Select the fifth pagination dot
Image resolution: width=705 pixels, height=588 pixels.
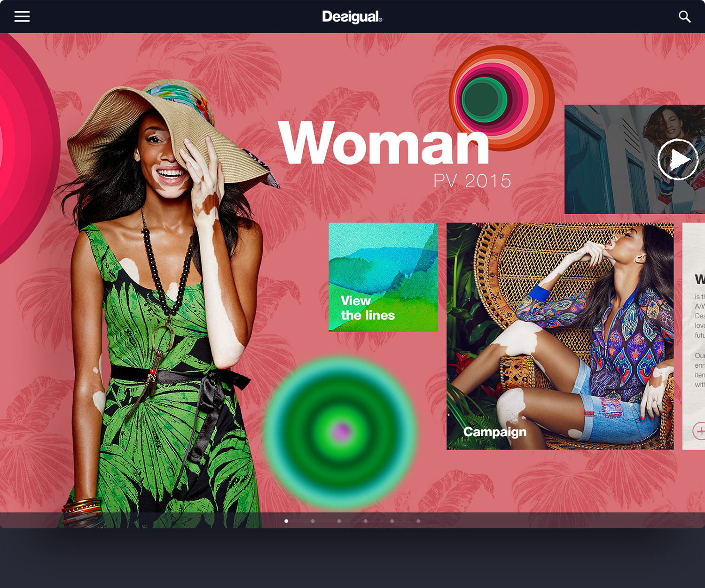tap(392, 521)
